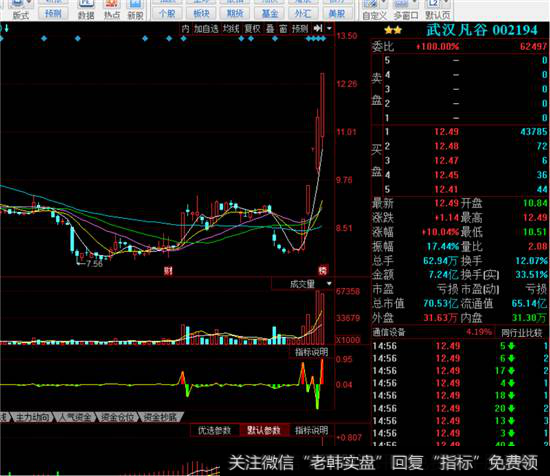Image resolution: width=550 pixels, height=476 pixels.
Task: Open the 数据 toolbar icon
Action: [x=86, y=10]
